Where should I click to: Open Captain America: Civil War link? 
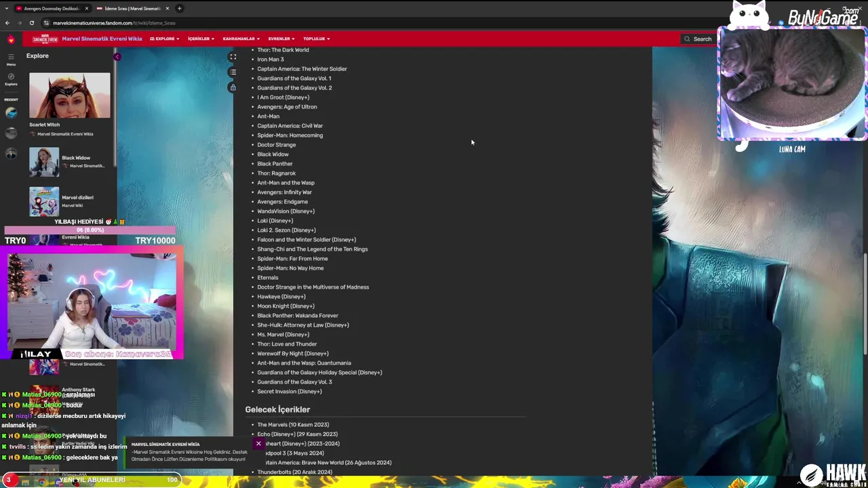point(290,125)
